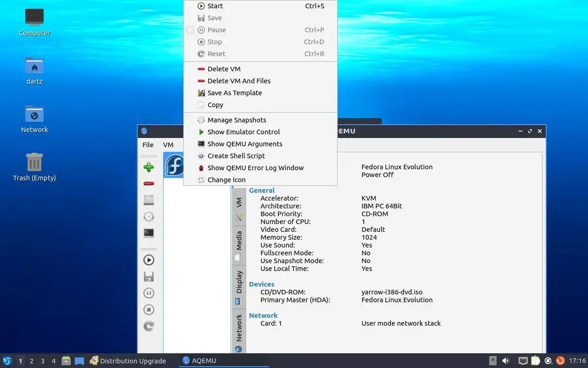The width and height of the screenshot is (588, 368).
Task: Open the Network desktop icon
Action: coord(34,119)
